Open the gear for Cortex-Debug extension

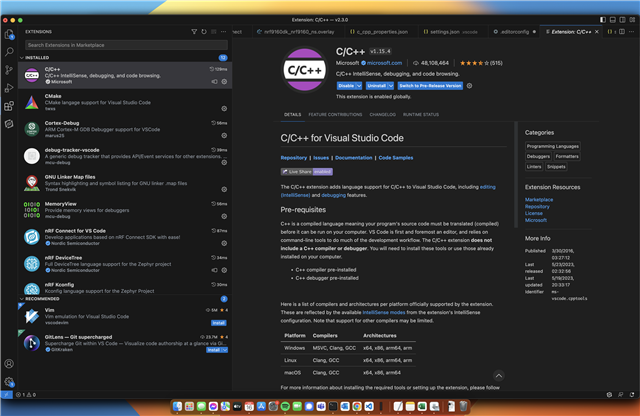point(224,136)
